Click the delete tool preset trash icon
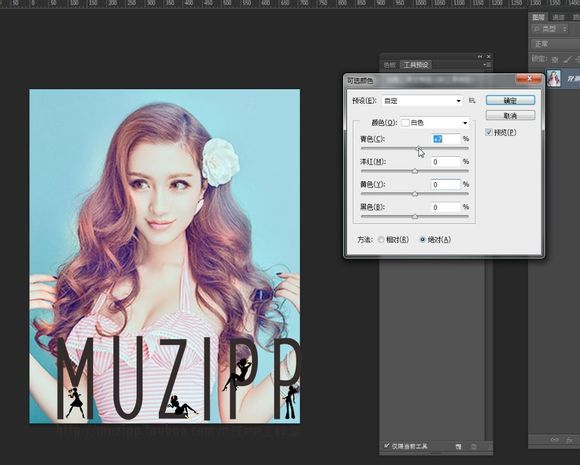Image resolution: width=580 pixels, height=465 pixels. click(x=473, y=447)
